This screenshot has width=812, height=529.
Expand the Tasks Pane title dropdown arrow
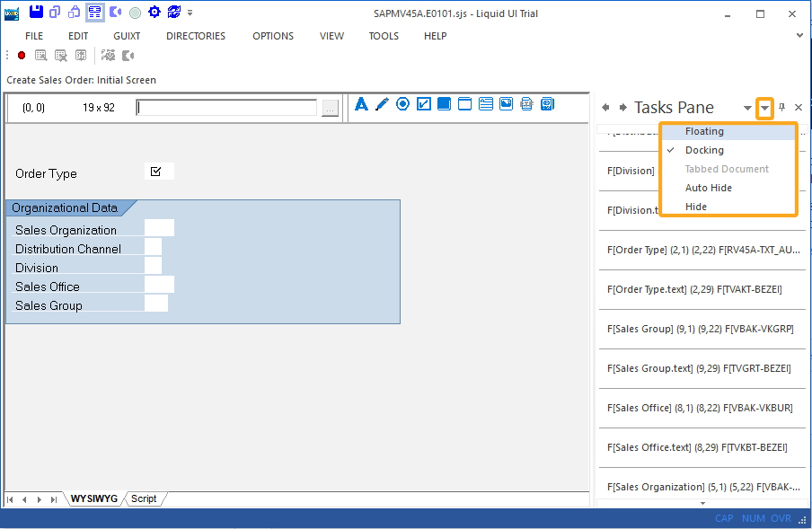point(747,109)
